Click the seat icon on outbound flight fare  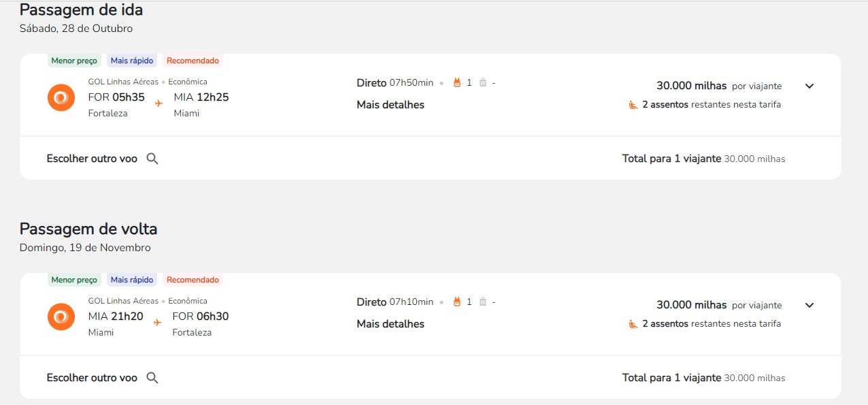633,105
